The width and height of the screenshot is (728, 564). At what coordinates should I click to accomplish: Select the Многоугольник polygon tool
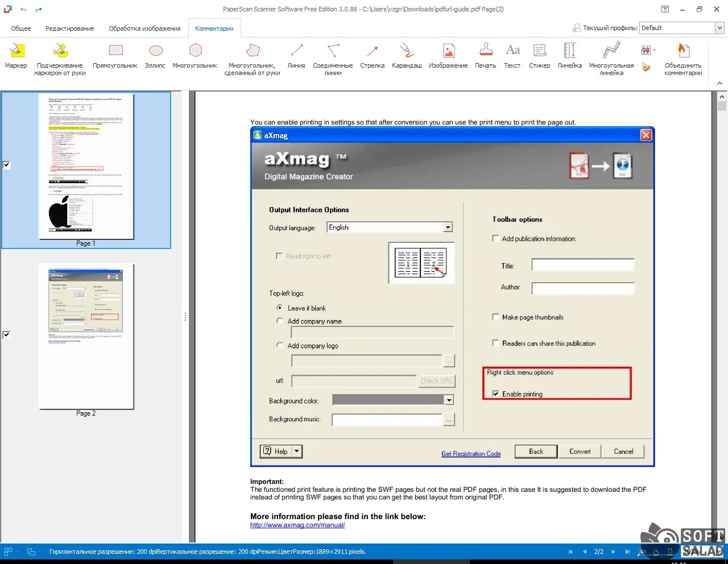click(x=195, y=56)
